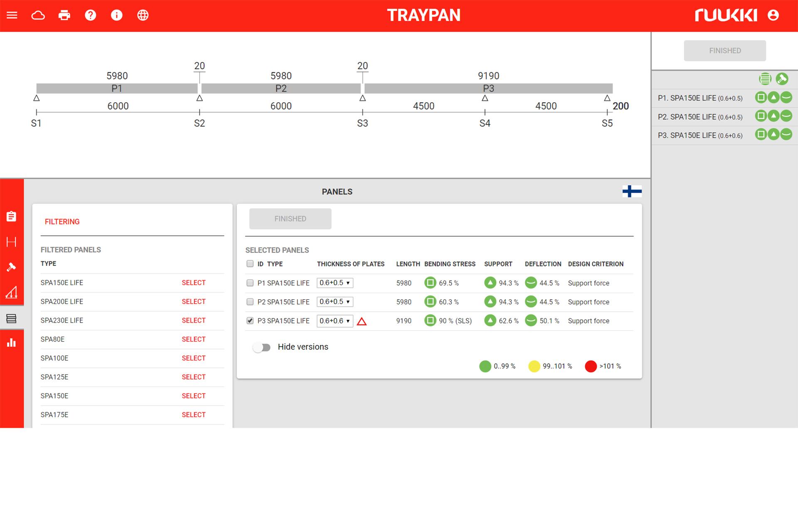Click the green fastener icon in right pane
This screenshot has height=532, width=798.
782,79
